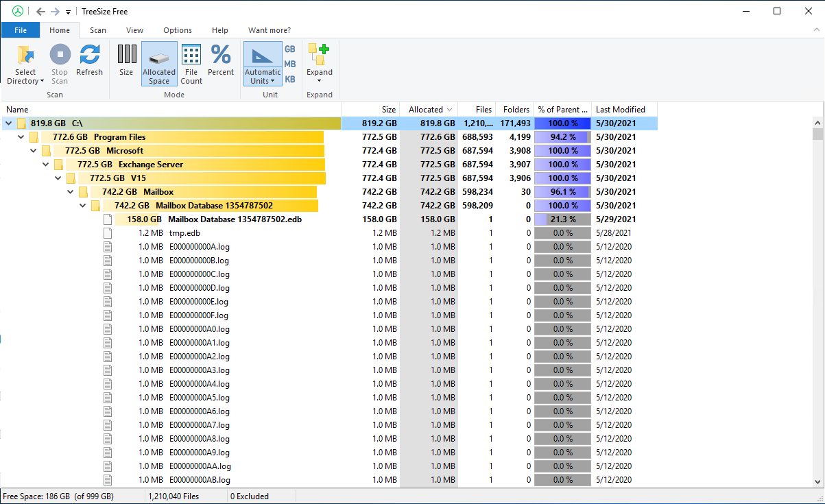Sort by the Name column header
The height and width of the screenshot is (504, 825).
[x=171, y=109]
